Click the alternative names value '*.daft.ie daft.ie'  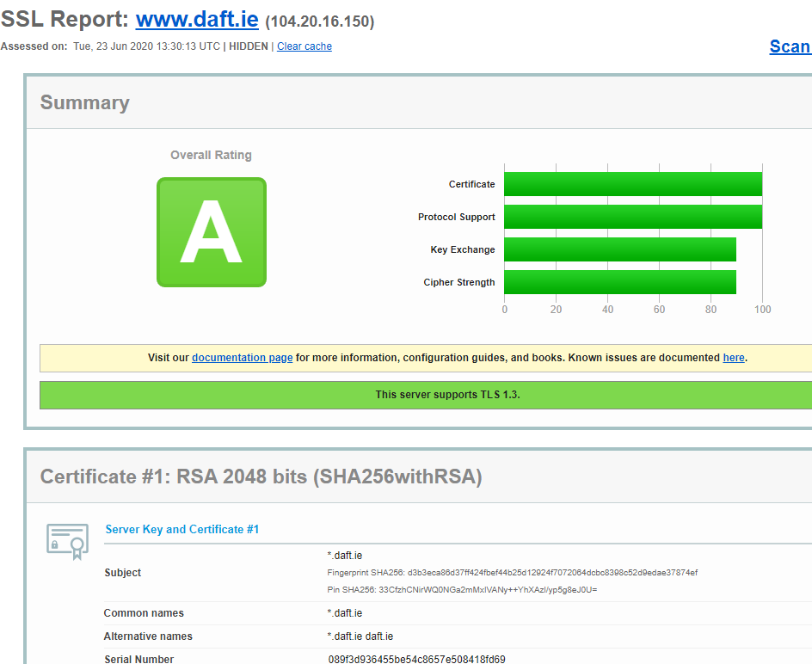click(360, 636)
